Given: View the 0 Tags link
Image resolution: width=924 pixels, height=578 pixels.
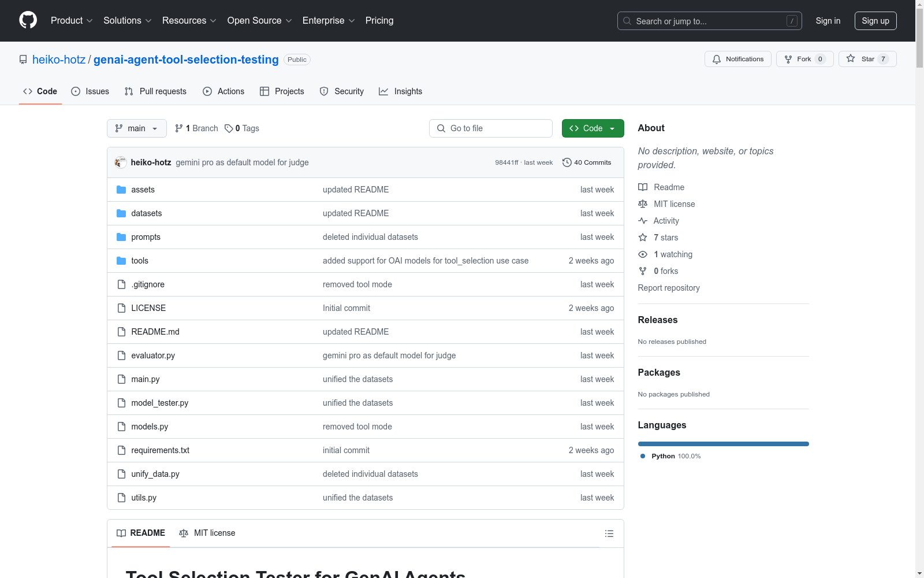Looking at the screenshot, I should (x=242, y=128).
